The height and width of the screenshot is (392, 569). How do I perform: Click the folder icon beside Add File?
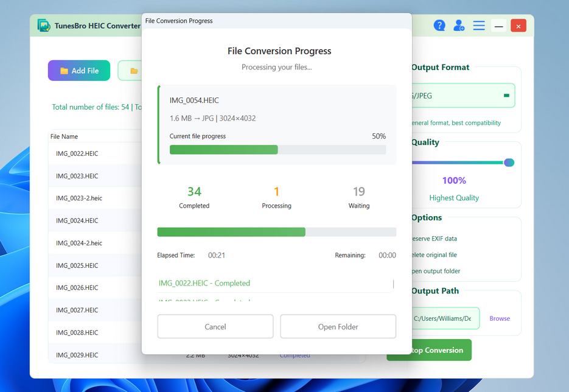[133, 70]
